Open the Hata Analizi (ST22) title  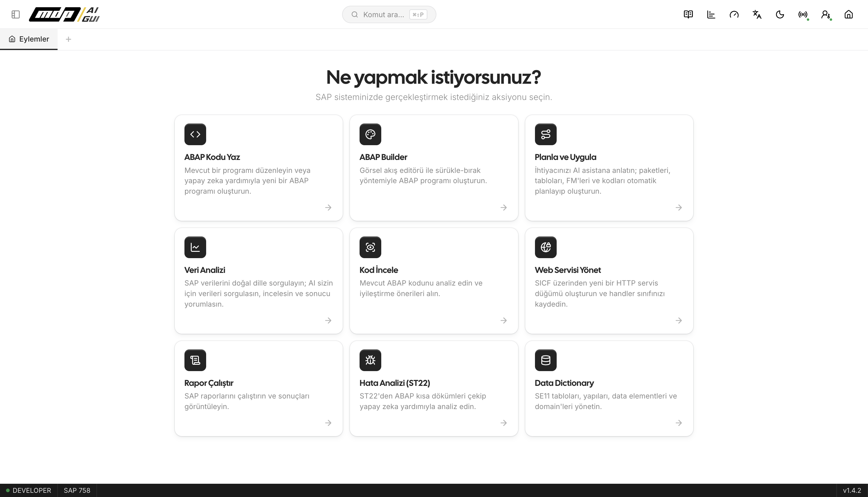(x=395, y=383)
